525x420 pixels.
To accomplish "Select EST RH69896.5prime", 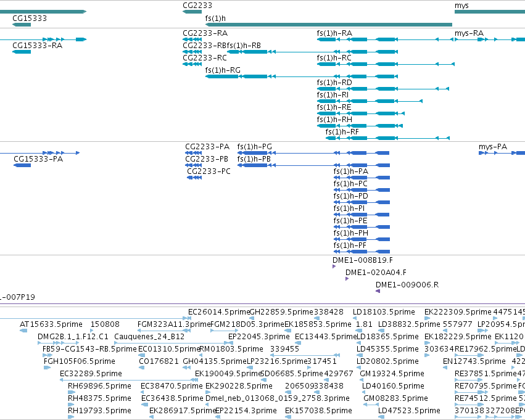I will 99,386.
